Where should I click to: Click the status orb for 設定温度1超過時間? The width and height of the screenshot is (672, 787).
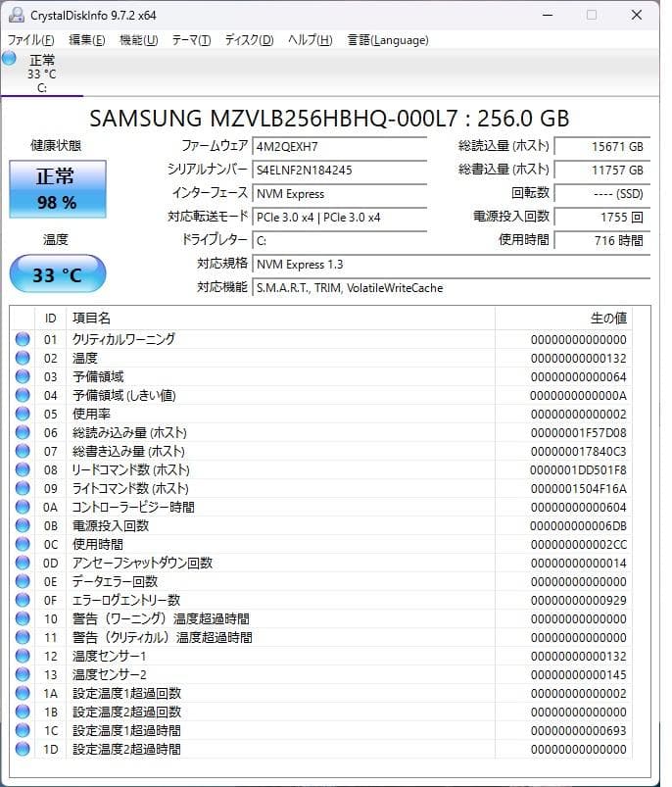[23, 730]
